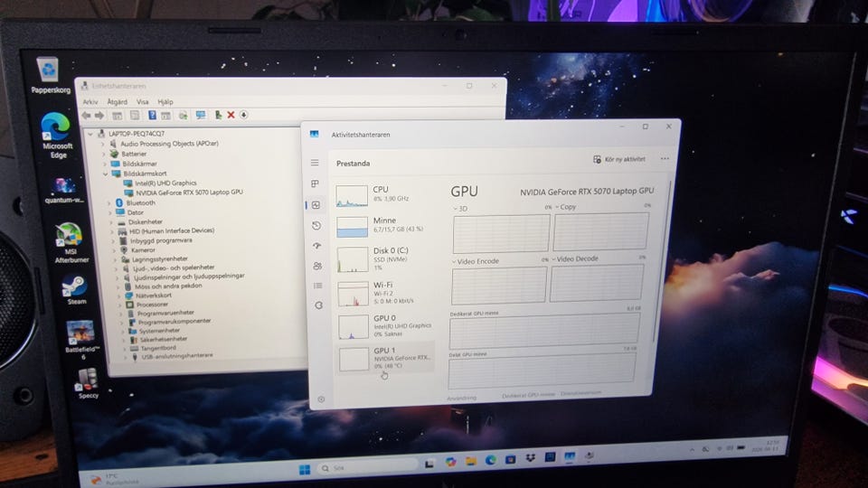868x488 pixels.
Task: Select Disk 0 (C:) in the performance list
Action: pyautogui.click(x=385, y=259)
